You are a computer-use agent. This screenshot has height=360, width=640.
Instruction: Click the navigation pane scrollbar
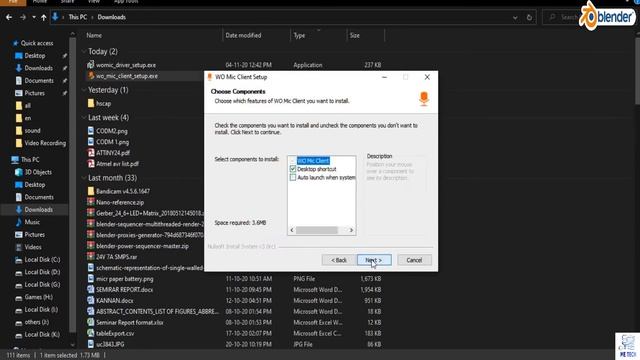tap(73, 186)
